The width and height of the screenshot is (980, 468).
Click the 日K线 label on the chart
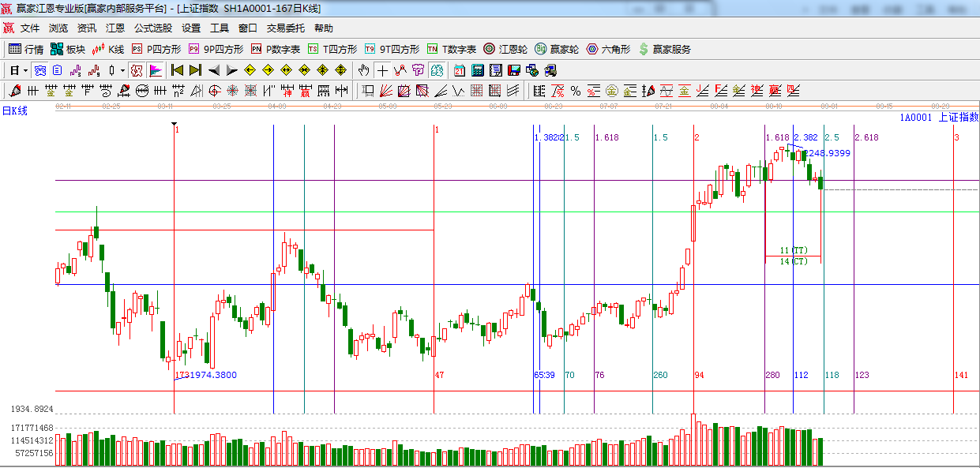pyautogui.click(x=14, y=111)
